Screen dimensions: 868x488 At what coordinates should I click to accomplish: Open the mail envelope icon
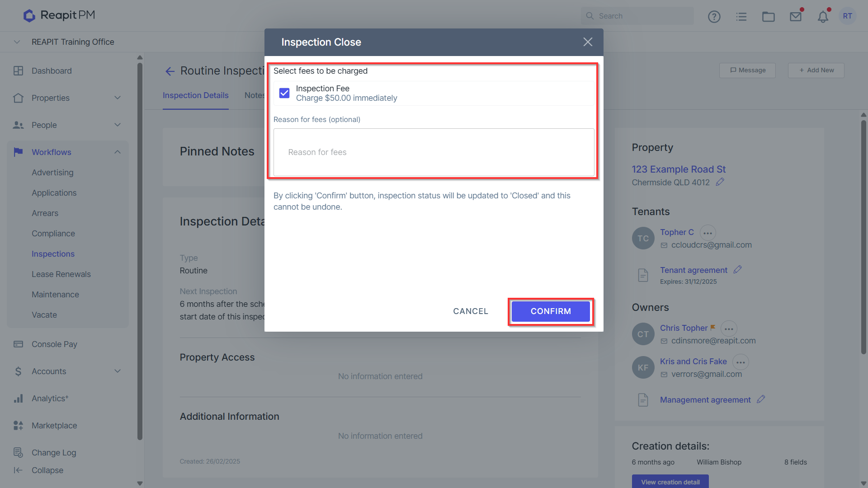coord(796,17)
